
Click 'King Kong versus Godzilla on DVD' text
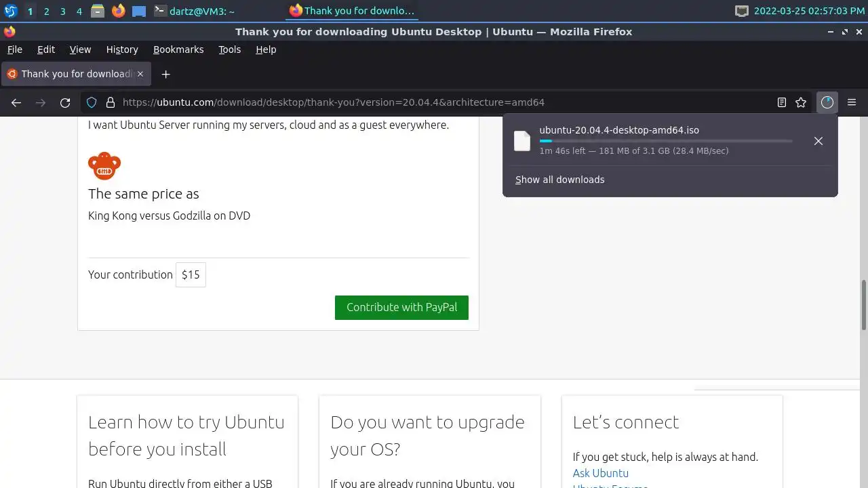click(x=169, y=216)
